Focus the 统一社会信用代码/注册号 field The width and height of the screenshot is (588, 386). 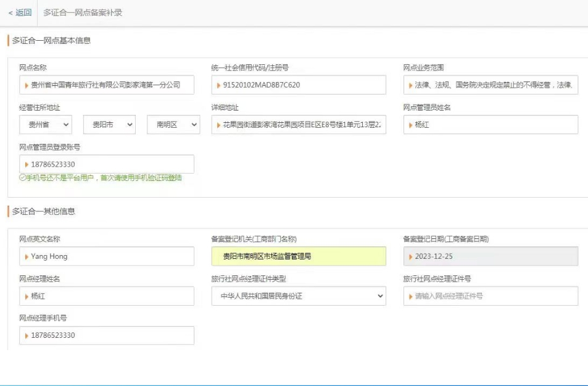[299, 85]
